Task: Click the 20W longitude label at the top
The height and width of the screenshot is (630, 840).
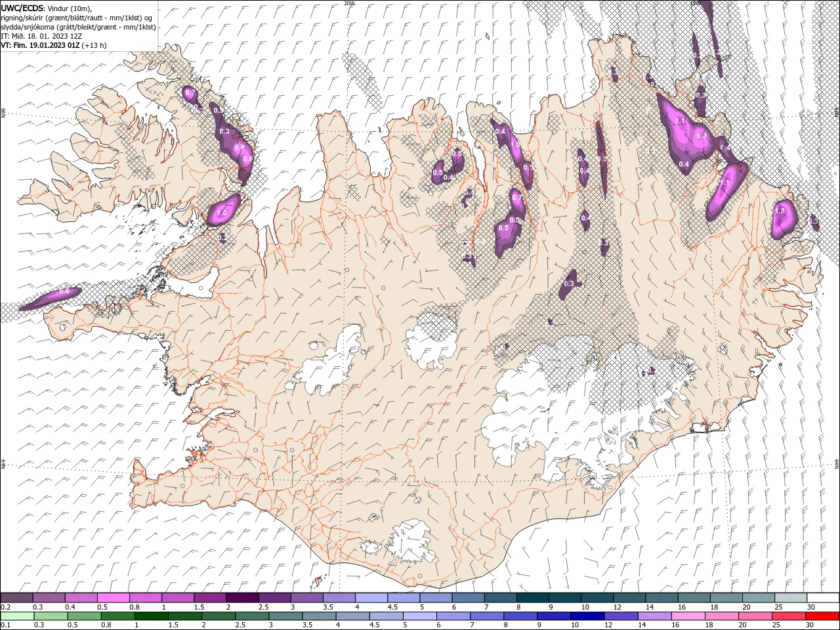Action: tap(349, 3)
